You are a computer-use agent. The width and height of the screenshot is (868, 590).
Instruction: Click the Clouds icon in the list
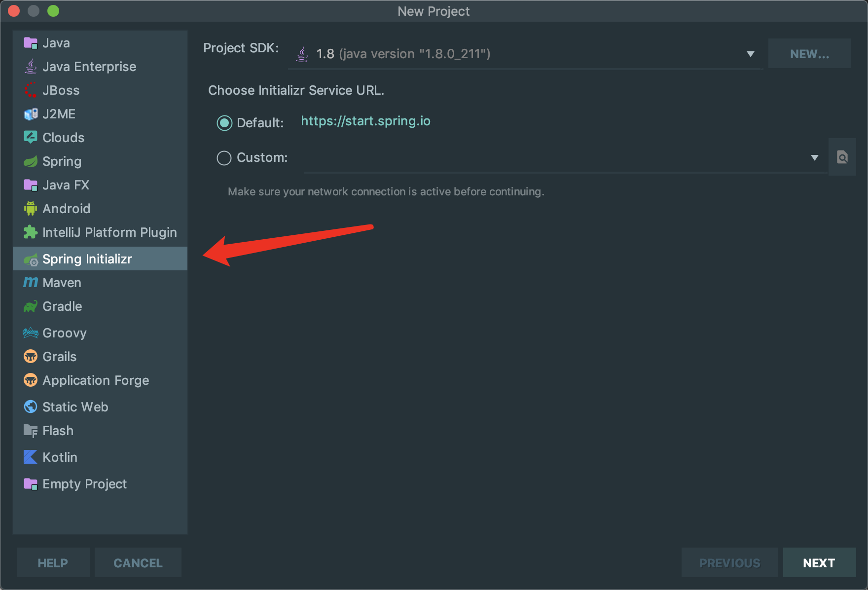(31, 138)
